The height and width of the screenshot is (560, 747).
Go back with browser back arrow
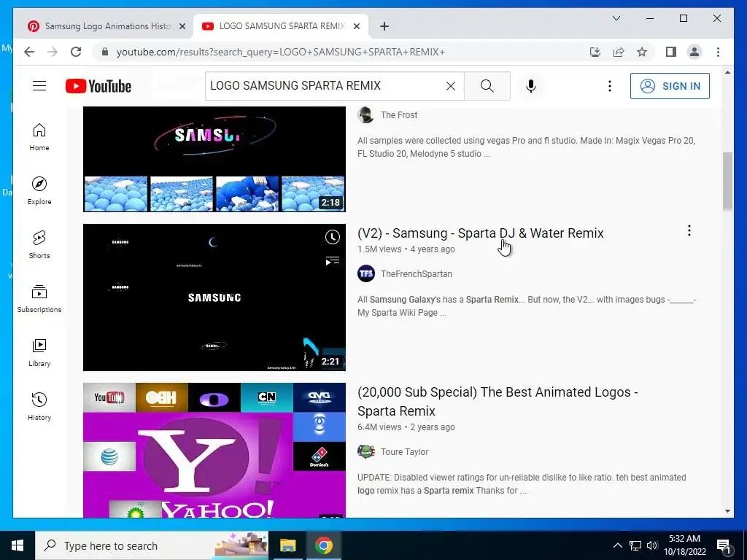(x=29, y=52)
